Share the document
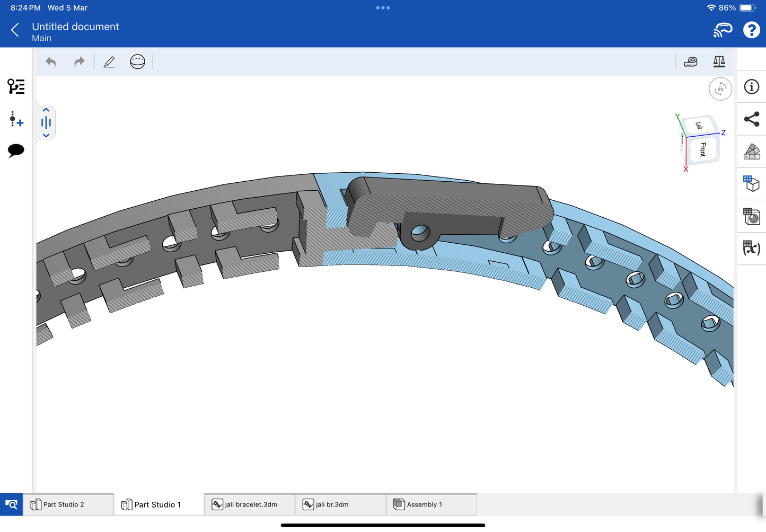This screenshot has width=766, height=532. (751, 119)
